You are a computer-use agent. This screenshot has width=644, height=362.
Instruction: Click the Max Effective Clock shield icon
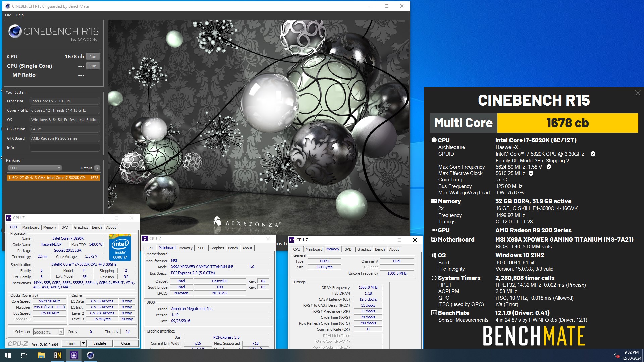pyautogui.click(x=531, y=173)
